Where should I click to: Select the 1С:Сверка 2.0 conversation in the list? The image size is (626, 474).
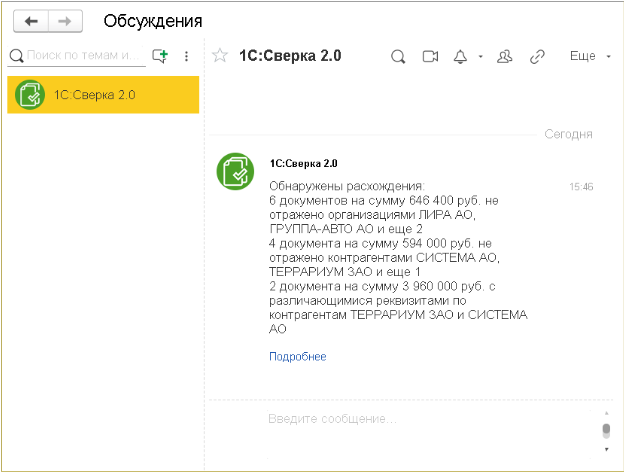(103, 95)
